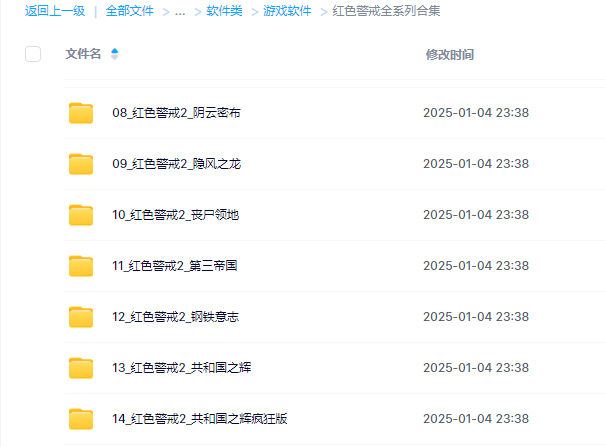Open folder icon for 09_红色警戒2_隐风之龙
605x447 pixels.
pos(81,164)
